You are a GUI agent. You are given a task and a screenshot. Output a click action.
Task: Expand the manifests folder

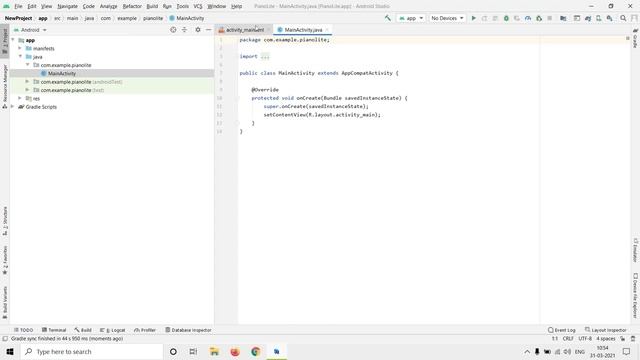(x=20, y=48)
